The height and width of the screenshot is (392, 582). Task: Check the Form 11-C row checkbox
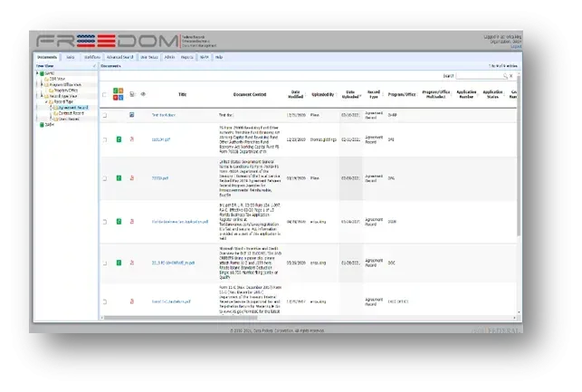[x=105, y=301]
